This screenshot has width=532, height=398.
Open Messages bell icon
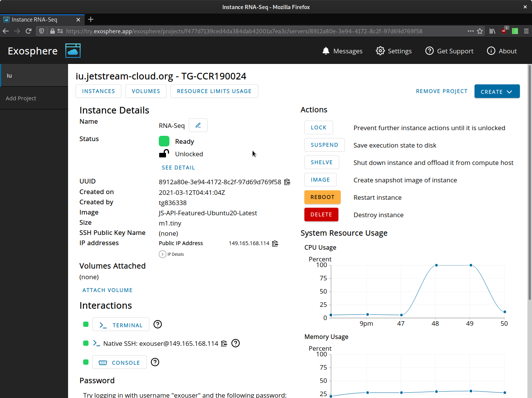[326, 51]
